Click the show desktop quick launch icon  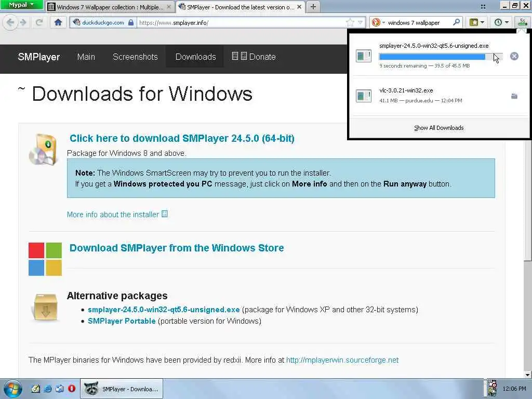click(60, 389)
